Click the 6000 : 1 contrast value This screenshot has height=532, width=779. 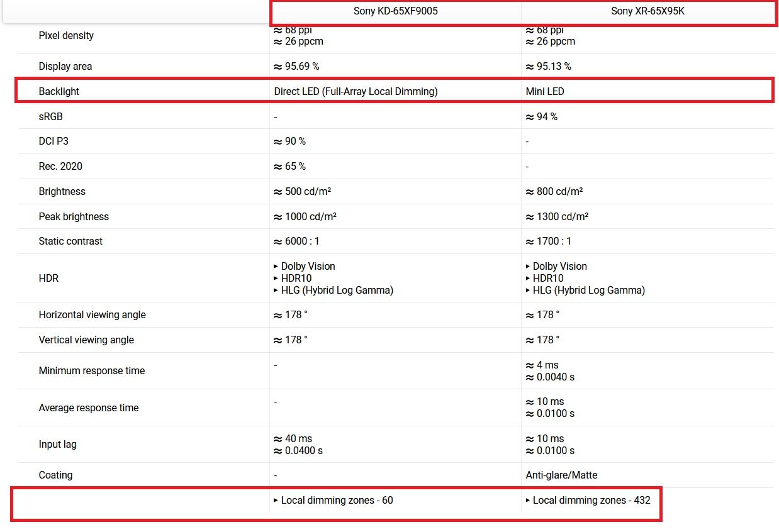coord(296,241)
